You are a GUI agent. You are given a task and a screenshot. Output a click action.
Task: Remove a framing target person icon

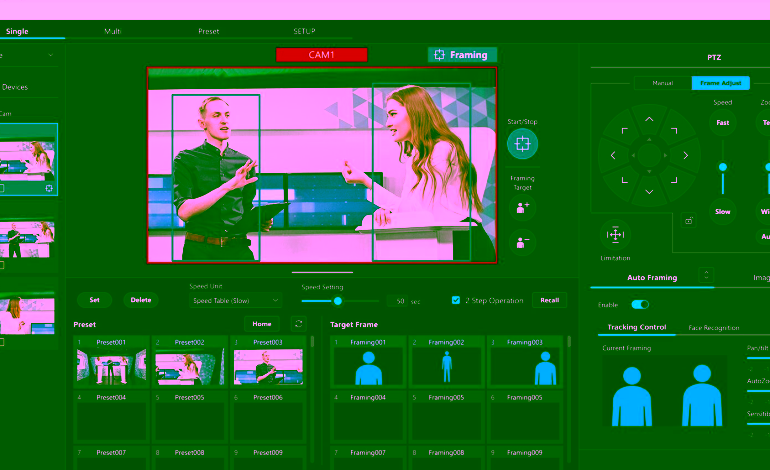(x=522, y=242)
